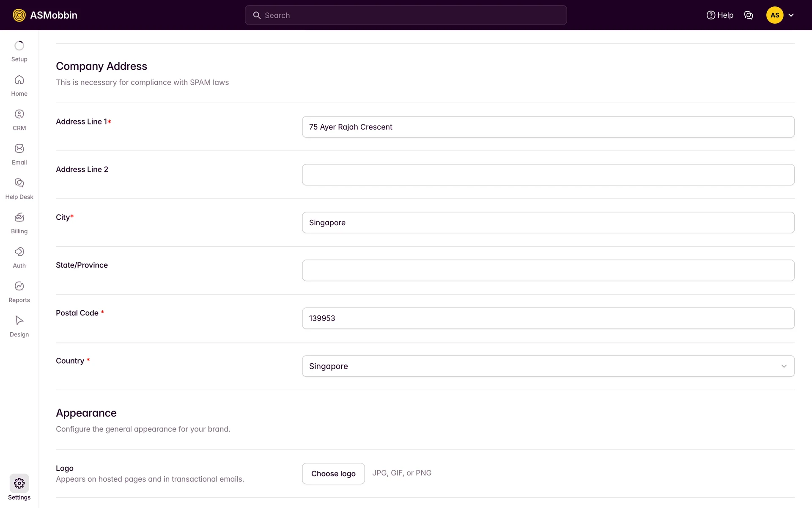Viewport: 812px width, 508px height.
Task: Click the ASMobbin logo
Action: [45, 15]
